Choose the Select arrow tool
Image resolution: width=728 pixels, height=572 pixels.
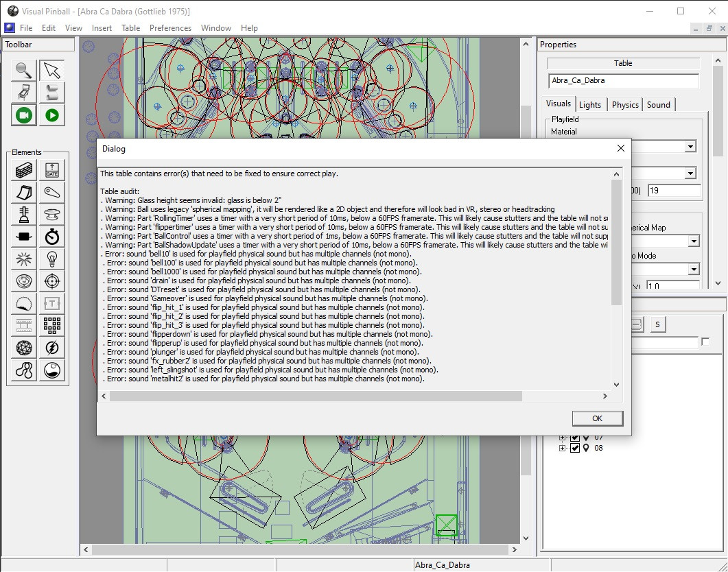pos(51,71)
